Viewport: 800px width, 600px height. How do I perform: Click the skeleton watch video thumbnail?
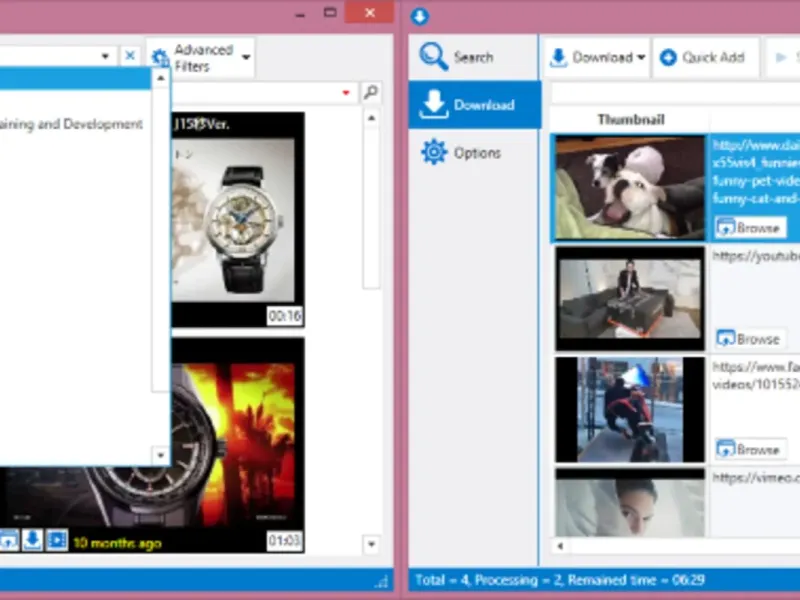click(238, 220)
